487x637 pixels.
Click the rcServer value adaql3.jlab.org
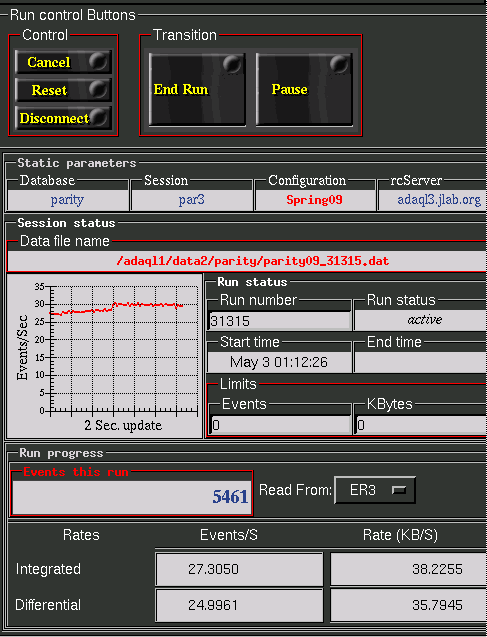[x=439, y=200]
